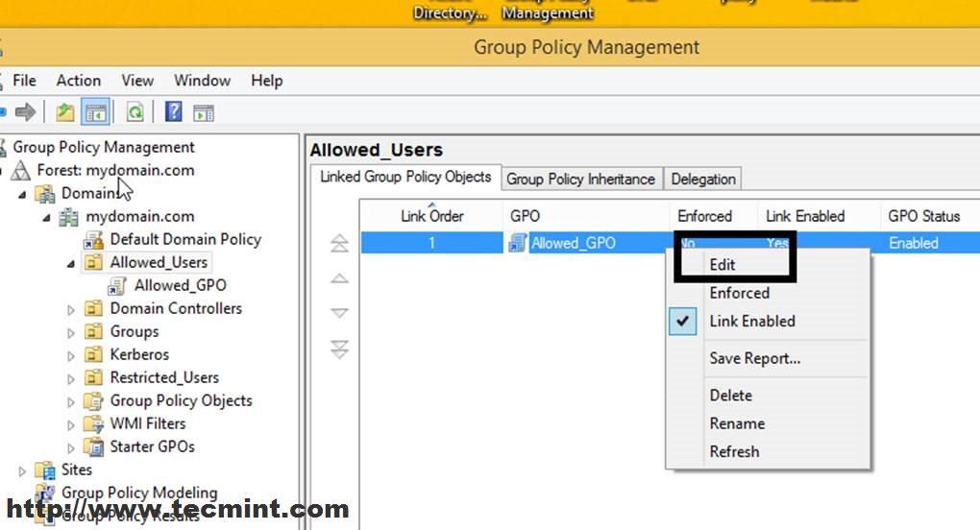Move link to top double-arrow button

click(x=339, y=243)
